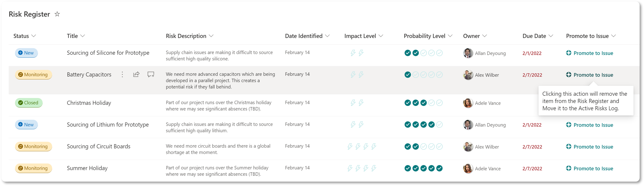The width and height of the screenshot is (644, 186).
Task: Click the Monitoring status pill for Battery Capacitors
Action: (x=33, y=75)
